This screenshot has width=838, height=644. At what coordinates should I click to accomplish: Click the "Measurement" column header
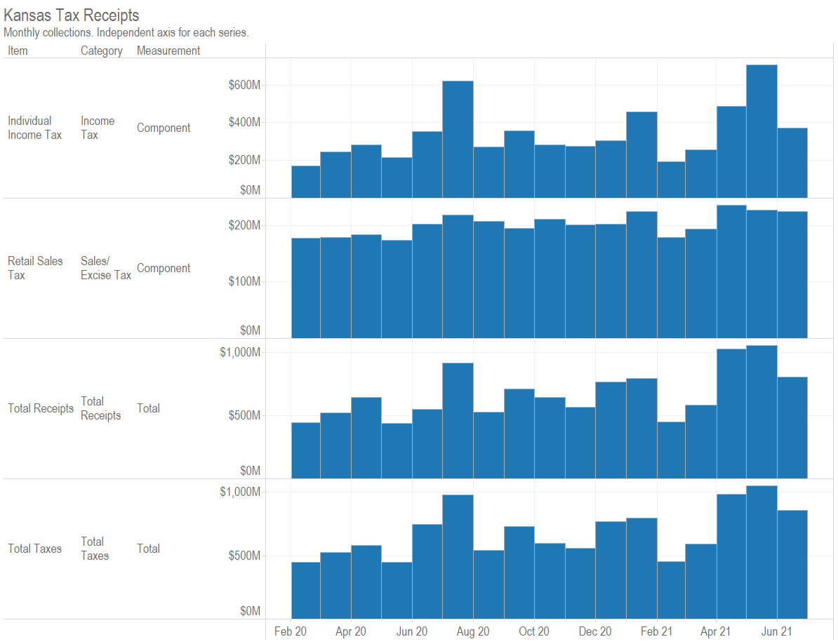(168, 51)
